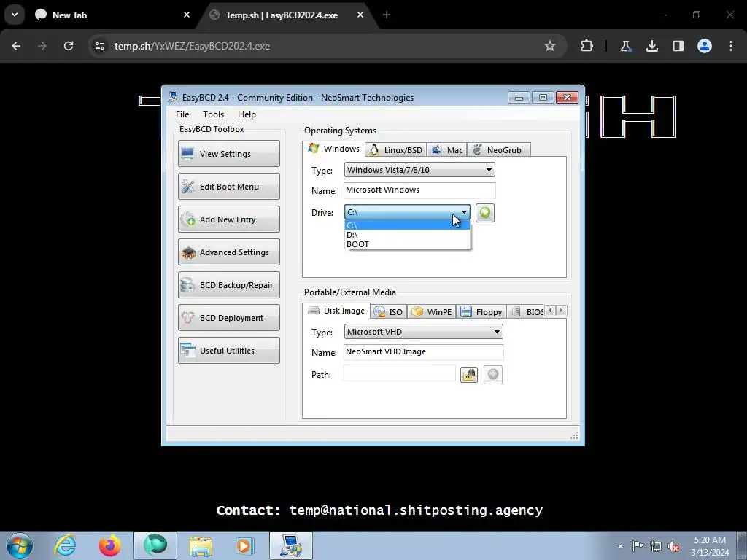Click the Microsoft Windows name field
This screenshot has width=747, height=560.
[x=419, y=190]
